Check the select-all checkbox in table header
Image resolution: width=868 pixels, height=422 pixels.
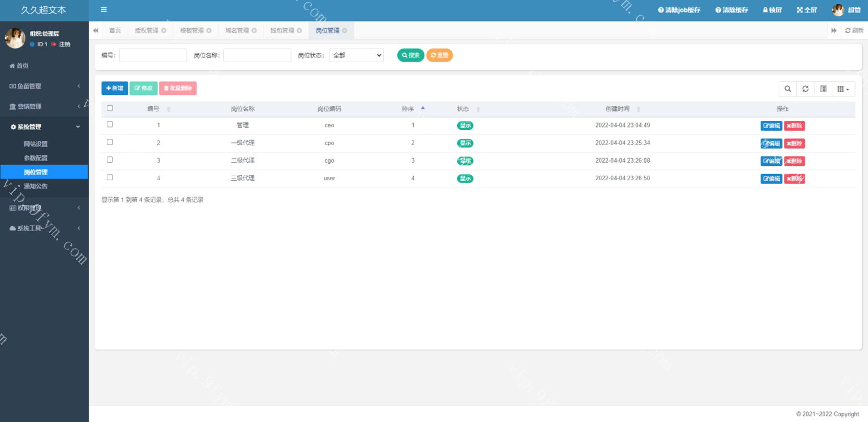pos(110,108)
